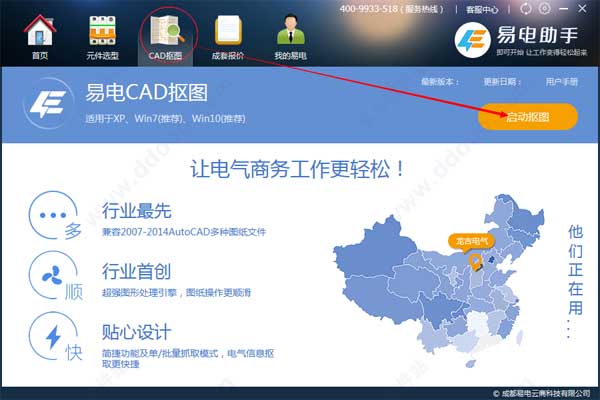This screenshot has height=400, width=600.
Task: Click the 成都易电云商科技有限公司 copyright text
Action: pos(542,393)
